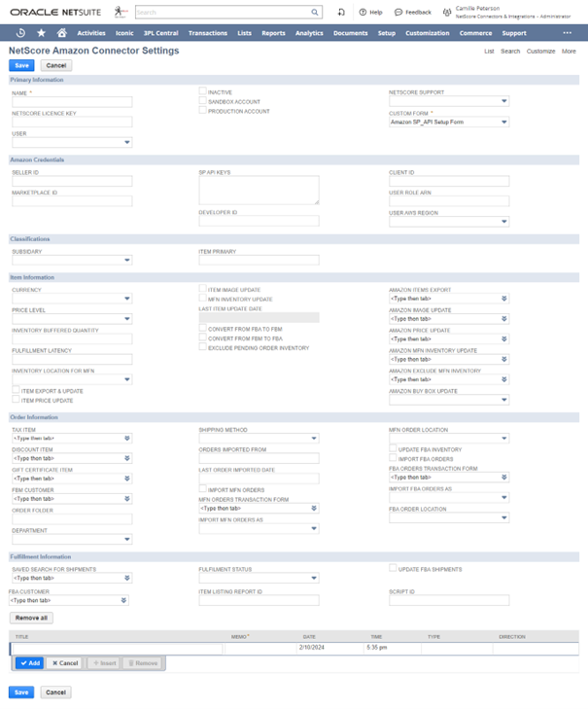Click the bottom Save button

[x=21, y=692]
